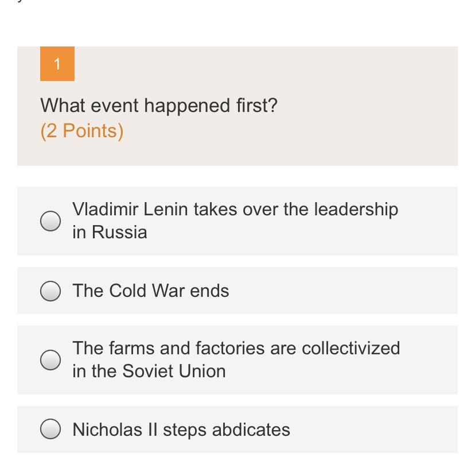Click the 'Nicholas II steps abdicates' label text
This screenshot has height=476, width=475.
coord(181,429)
